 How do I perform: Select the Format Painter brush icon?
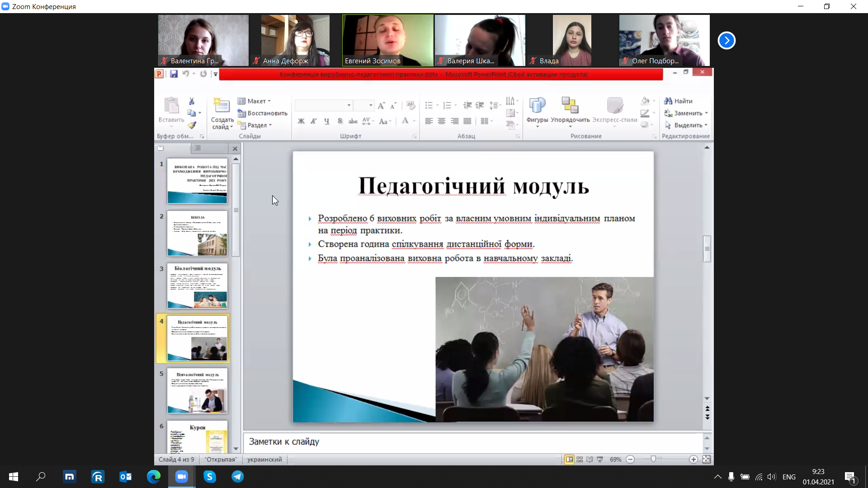tap(192, 125)
